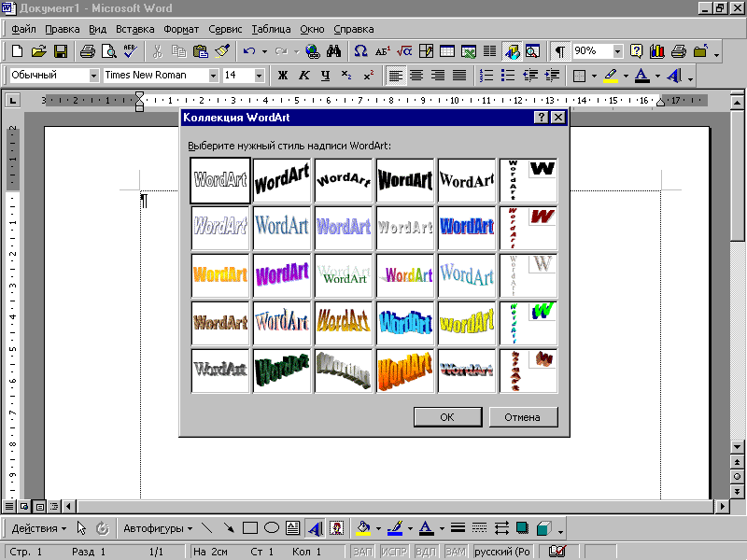
Task: Open the Правка menu
Action: tap(62, 29)
